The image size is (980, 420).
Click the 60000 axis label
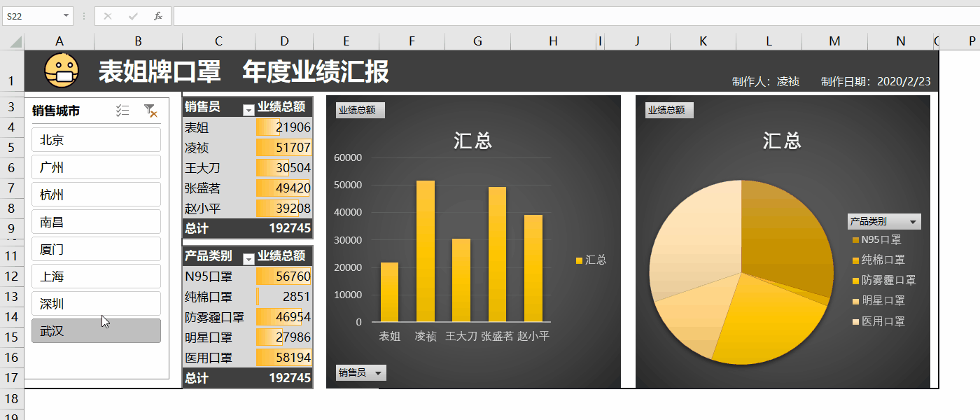pos(348,157)
